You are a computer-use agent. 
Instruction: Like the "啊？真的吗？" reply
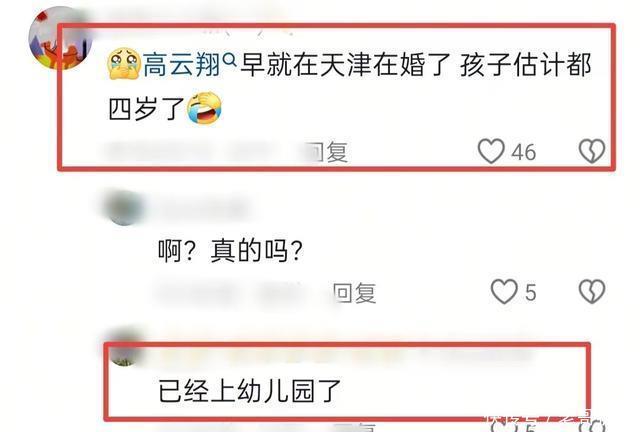pos(504,292)
